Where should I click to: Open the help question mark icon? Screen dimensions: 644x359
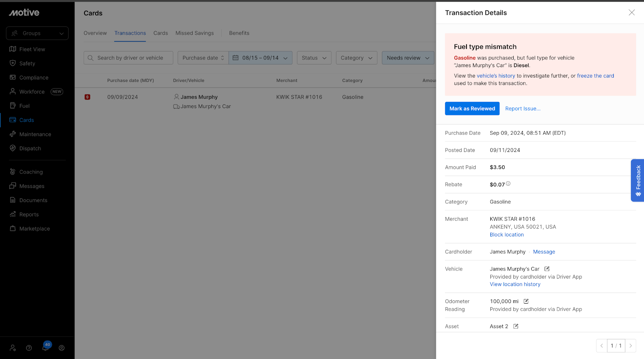click(x=29, y=348)
